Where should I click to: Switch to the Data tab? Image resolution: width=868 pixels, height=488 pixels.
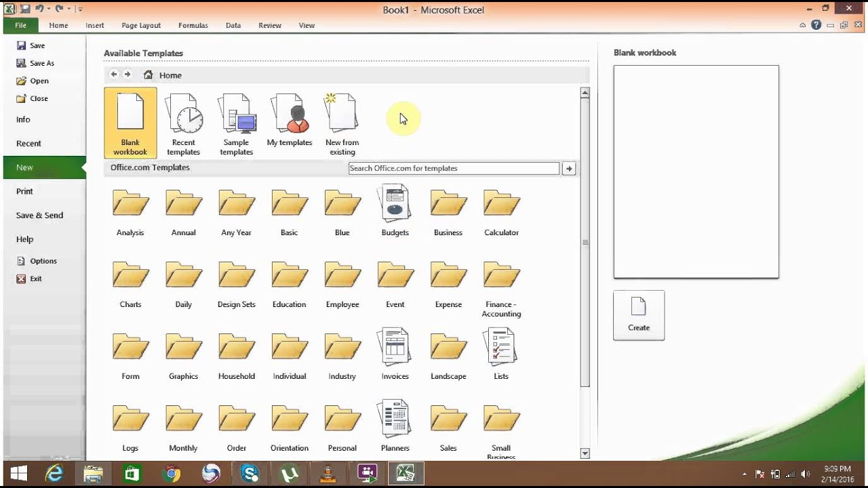[233, 25]
